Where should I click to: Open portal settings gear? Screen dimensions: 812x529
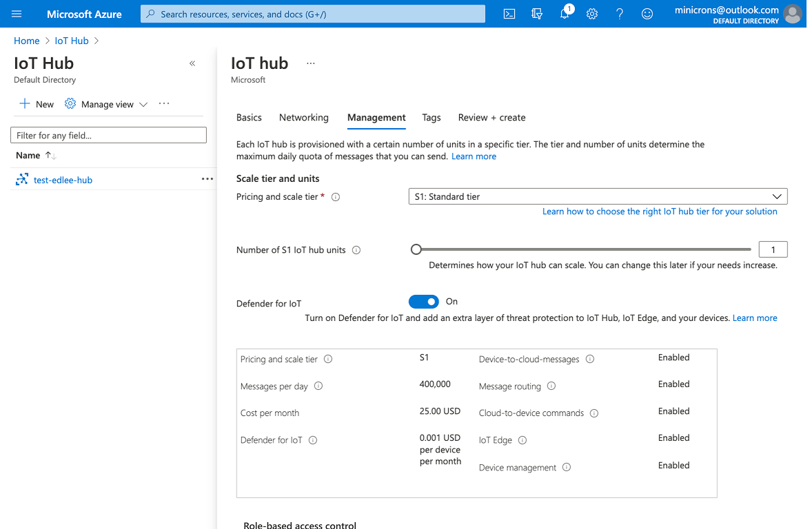(x=592, y=14)
